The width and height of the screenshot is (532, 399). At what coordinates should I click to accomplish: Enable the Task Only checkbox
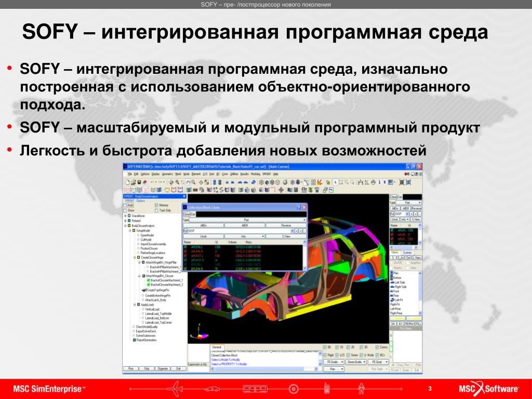(156, 210)
